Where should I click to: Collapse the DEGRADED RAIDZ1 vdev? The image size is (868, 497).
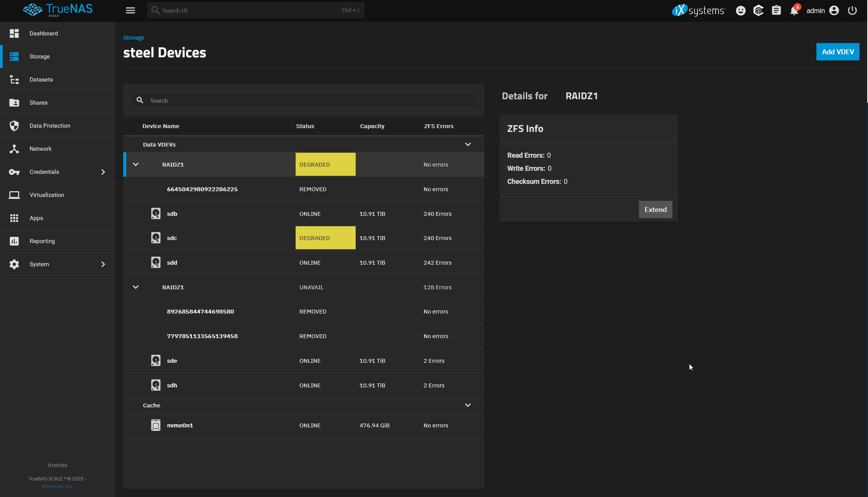pos(135,164)
